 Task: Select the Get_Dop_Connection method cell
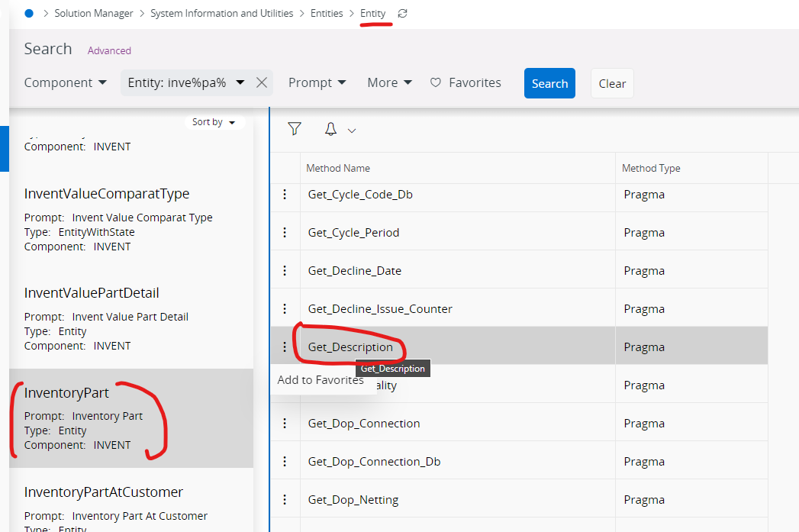(458, 424)
